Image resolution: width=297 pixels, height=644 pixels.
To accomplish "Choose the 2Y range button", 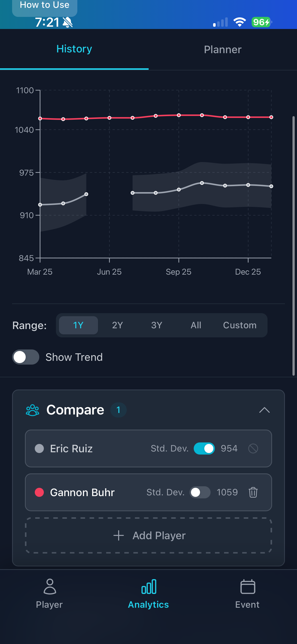I will point(117,325).
